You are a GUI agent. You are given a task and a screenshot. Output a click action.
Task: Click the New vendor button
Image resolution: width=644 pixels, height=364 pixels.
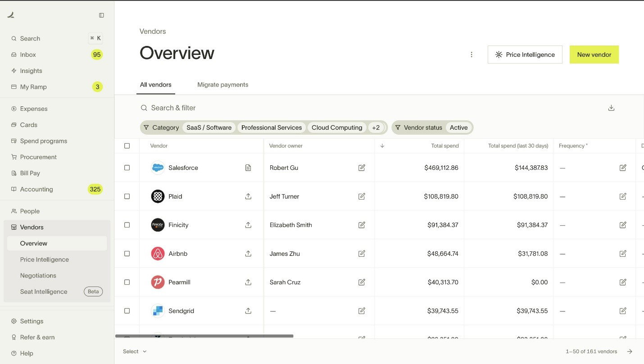tap(594, 54)
